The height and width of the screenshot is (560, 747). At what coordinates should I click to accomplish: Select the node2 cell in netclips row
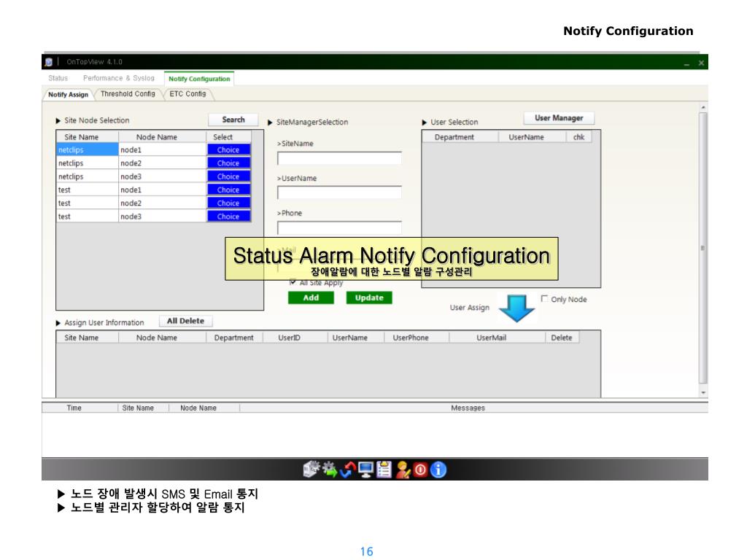[162, 163]
